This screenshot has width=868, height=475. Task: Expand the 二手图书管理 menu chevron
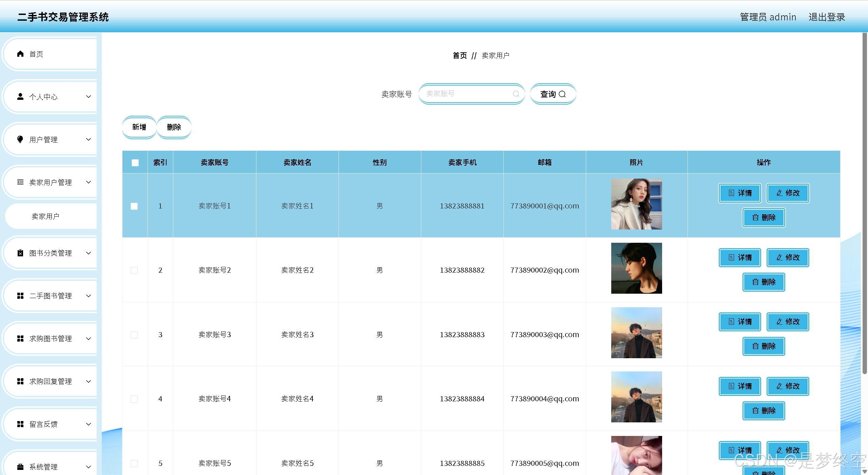(x=89, y=296)
